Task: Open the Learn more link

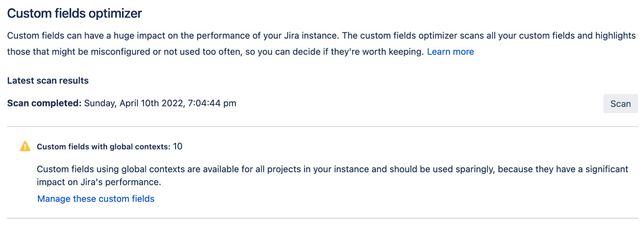Action: click(450, 52)
